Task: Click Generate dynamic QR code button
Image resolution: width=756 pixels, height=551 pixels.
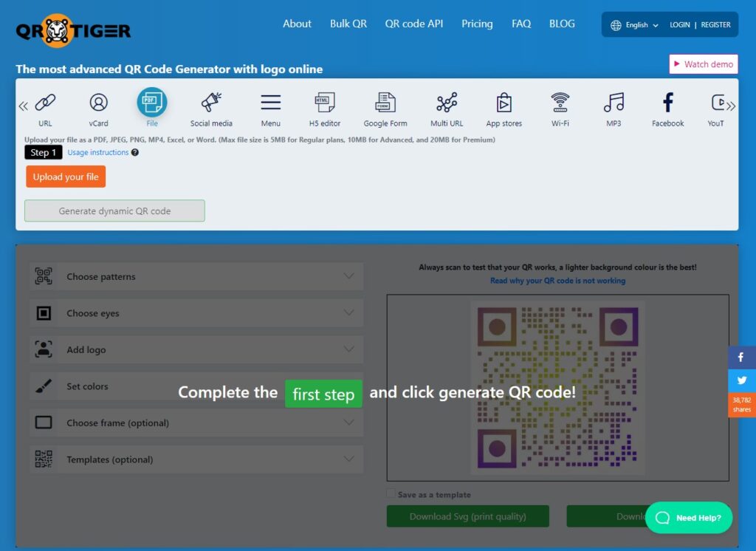Action: [114, 211]
